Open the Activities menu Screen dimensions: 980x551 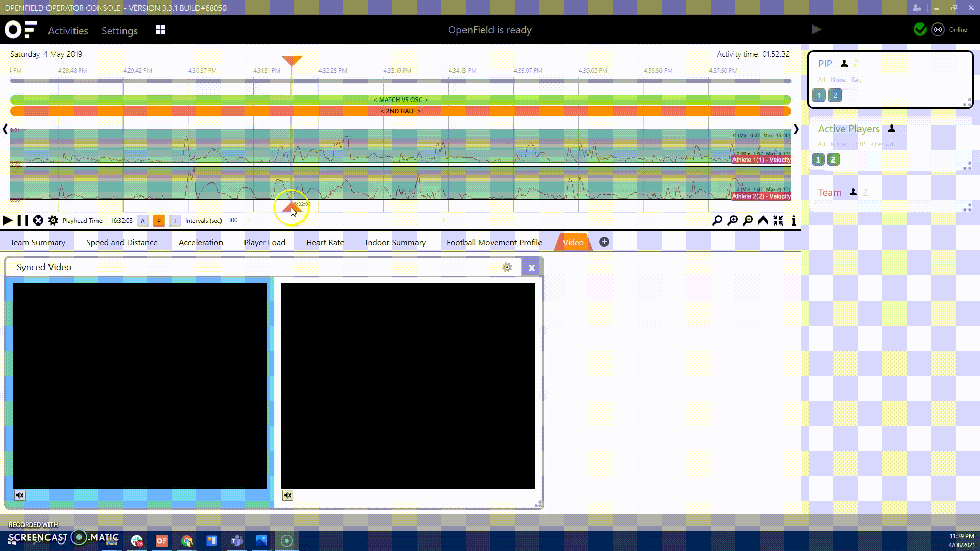click(x=68, y=31)
